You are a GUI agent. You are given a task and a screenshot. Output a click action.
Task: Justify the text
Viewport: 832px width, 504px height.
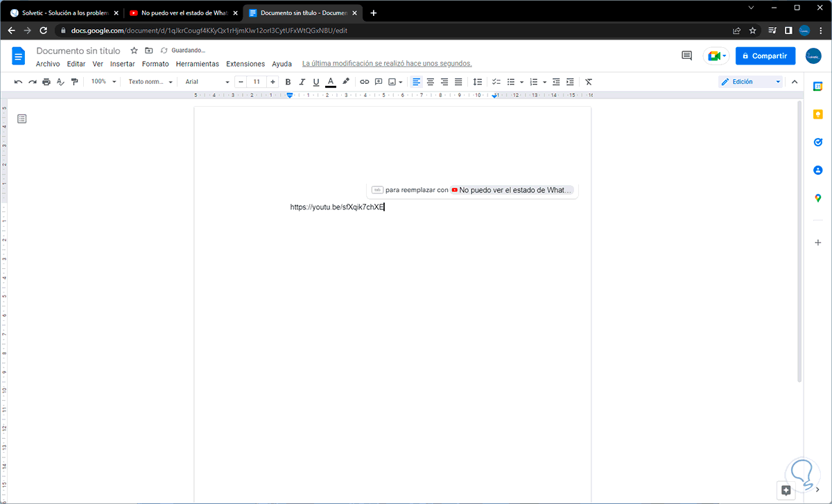tap(458, 82)
